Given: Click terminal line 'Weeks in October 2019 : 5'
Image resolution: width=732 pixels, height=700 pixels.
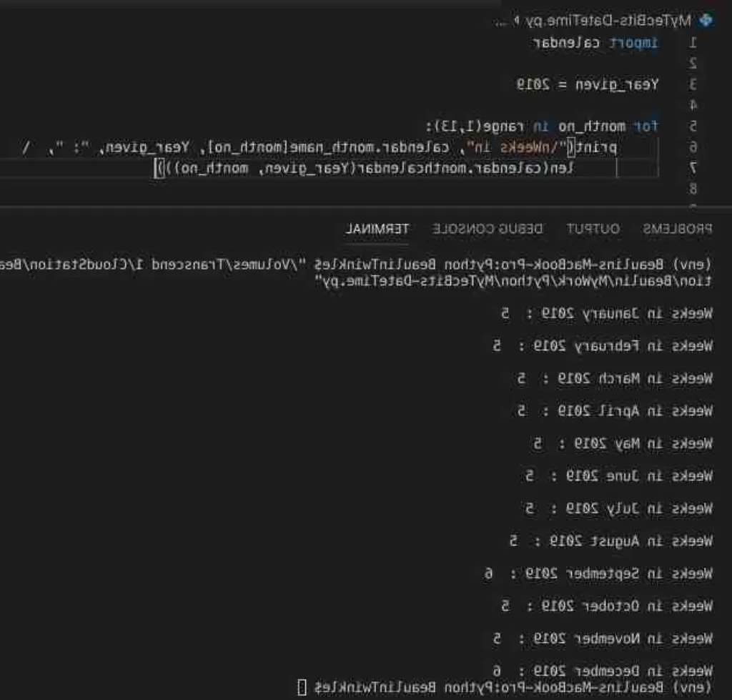Looking at the screenshot, I should click(606, 606).
